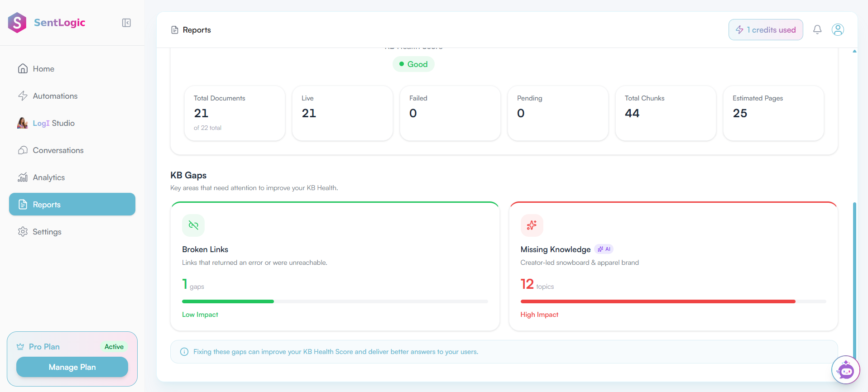Open the Total Chunks stat card
The height and width of the screenshot is (392, 868).
point(666,113)
